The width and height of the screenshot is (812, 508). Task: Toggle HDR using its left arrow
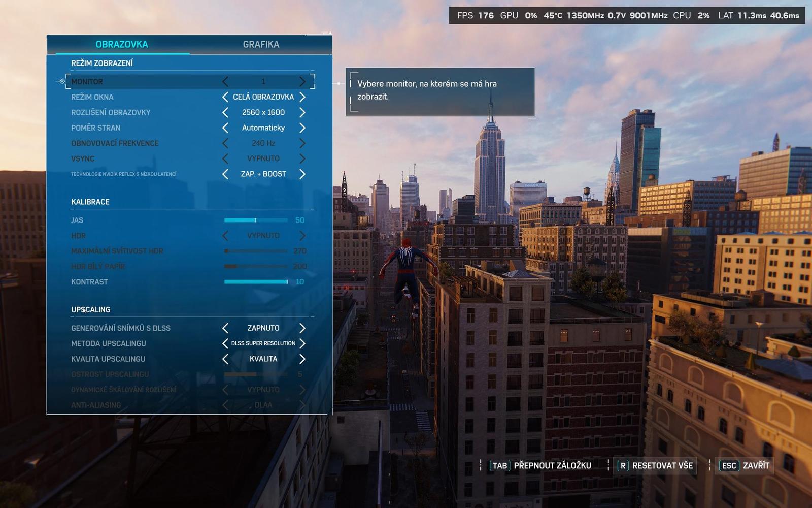pos(225,236)
